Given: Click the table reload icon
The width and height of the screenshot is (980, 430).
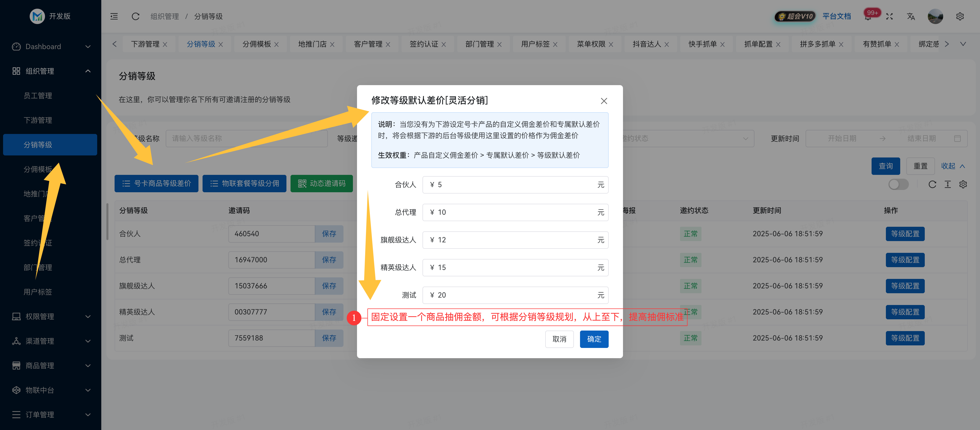Looking at the screenshot, I should (x=932, y=184).
